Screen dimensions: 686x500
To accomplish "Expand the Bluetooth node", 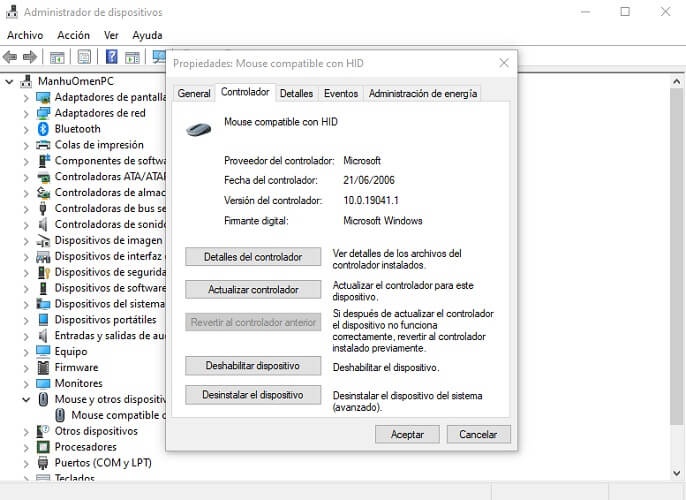I will [26, 129].
